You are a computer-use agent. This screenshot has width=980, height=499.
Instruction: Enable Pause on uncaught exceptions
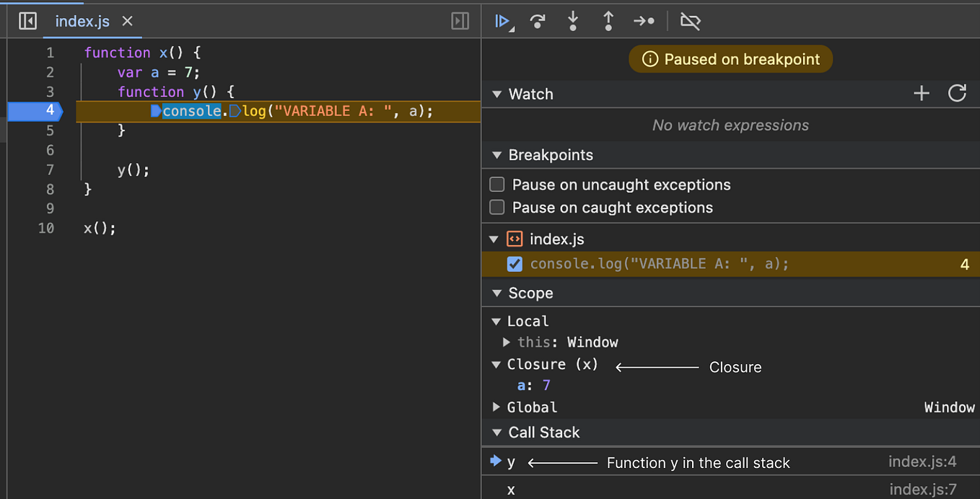(496, 185)
